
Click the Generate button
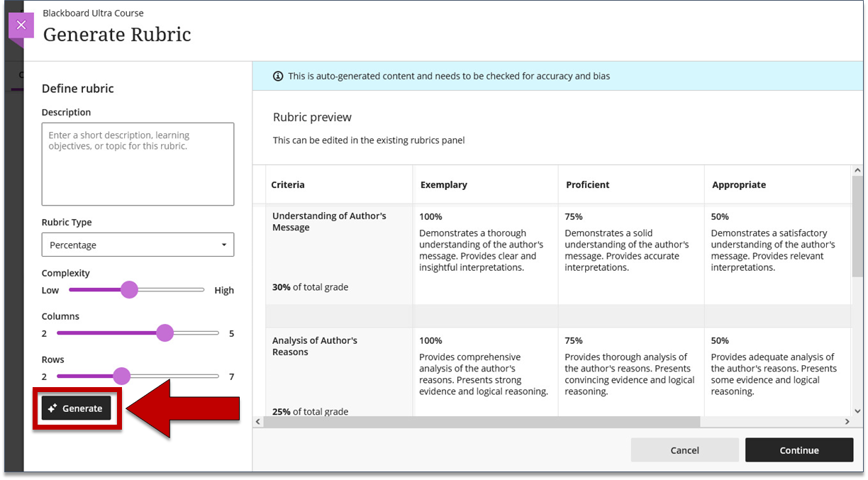77,408
